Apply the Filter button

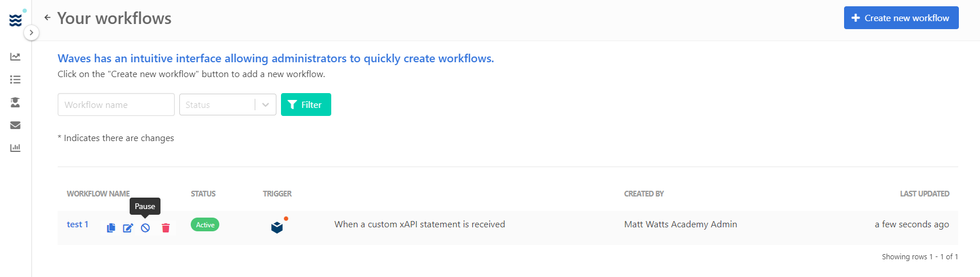(306, 105)
